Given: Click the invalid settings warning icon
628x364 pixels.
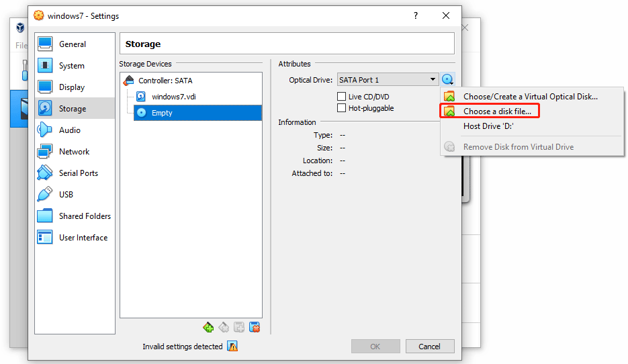Looking at the screenshot, I should click(x=232, y=347).
